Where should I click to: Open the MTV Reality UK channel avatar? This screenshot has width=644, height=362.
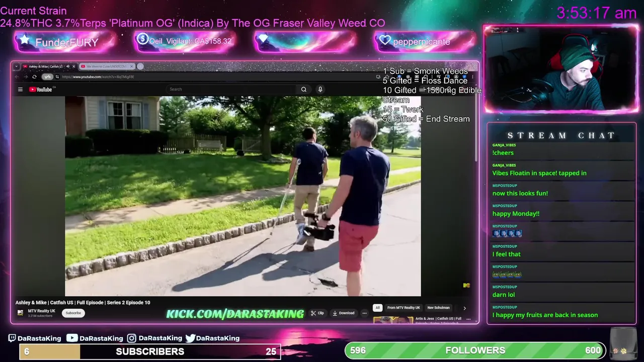coord(20,313)
